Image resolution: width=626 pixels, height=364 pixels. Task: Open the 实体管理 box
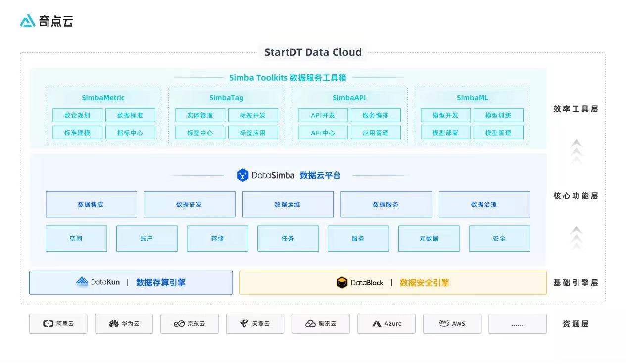200,115
